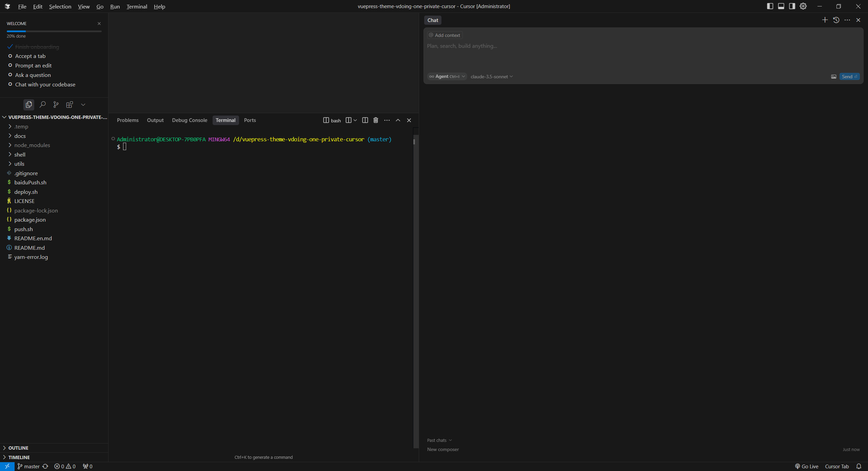Expand the shell folder
This screenshot has width=868, height=471.
[54, 155]
